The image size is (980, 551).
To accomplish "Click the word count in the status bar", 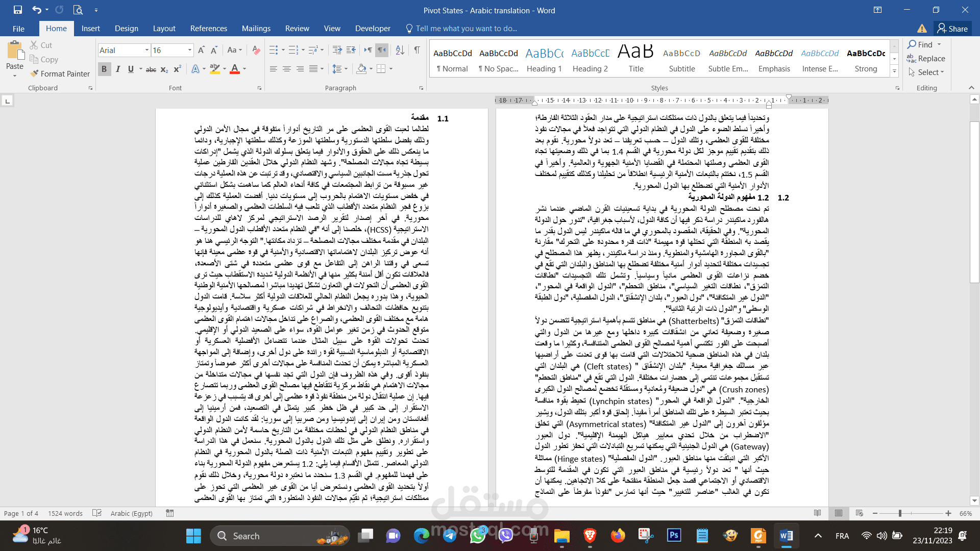I will 65,513.
